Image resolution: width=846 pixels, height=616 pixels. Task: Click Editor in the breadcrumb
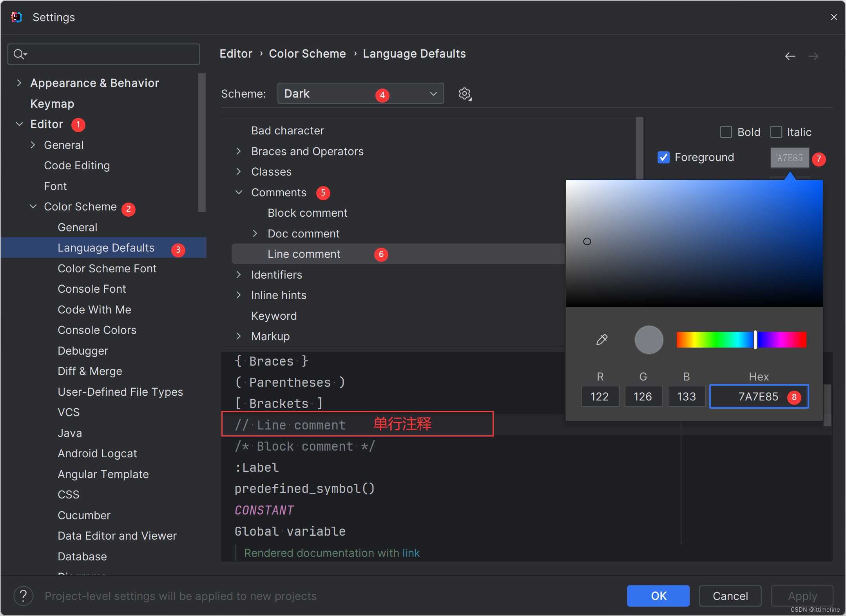point(236,54)
